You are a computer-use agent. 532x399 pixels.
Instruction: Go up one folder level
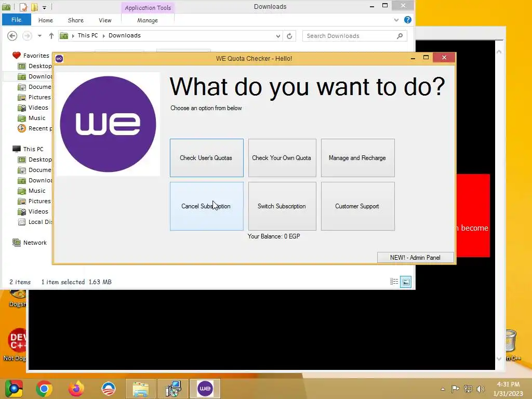(51, 36)
